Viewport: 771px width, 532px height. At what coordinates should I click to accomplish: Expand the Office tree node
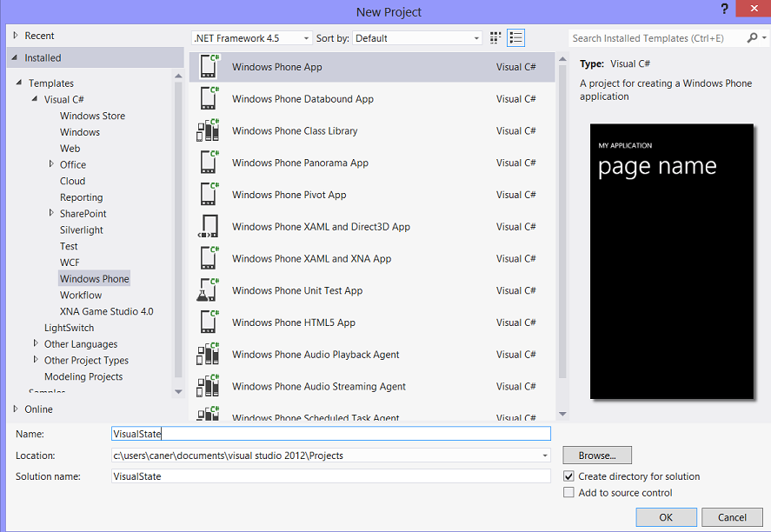51,163
